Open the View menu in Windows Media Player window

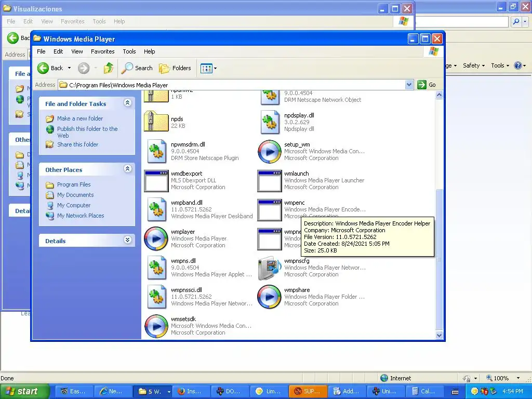(x=77, y=51)
